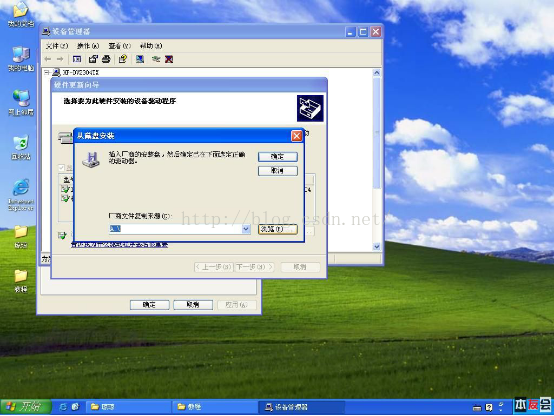
Task: Click the Uninstall device red X toolbar icon
Action: [169, 59]
